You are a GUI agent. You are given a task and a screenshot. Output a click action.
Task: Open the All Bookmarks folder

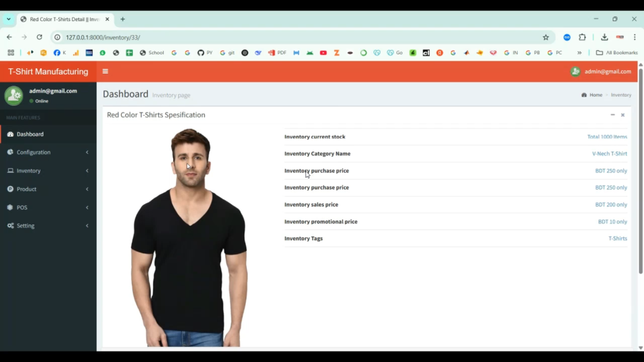coord(617,53)
